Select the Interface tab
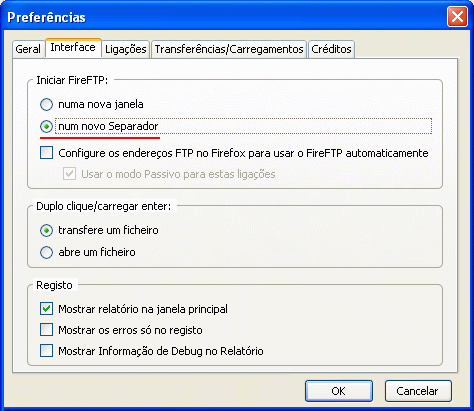 (73, 48)
